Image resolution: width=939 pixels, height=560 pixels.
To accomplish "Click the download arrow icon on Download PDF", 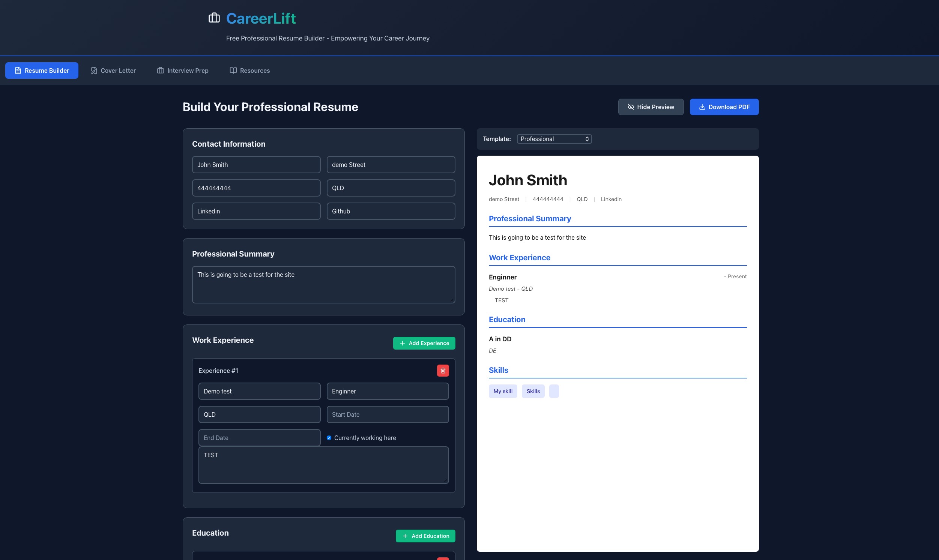I will coord(702,107).
